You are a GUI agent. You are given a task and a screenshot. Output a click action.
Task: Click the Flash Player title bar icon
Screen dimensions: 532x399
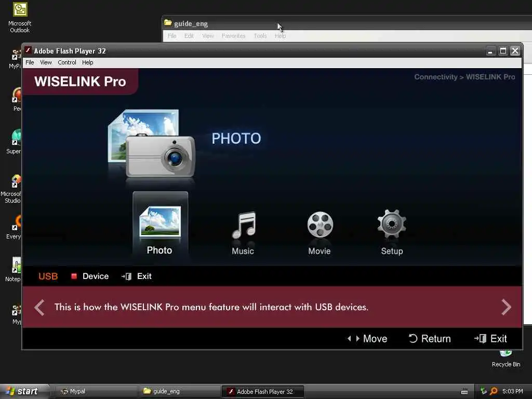click(28, 50)
